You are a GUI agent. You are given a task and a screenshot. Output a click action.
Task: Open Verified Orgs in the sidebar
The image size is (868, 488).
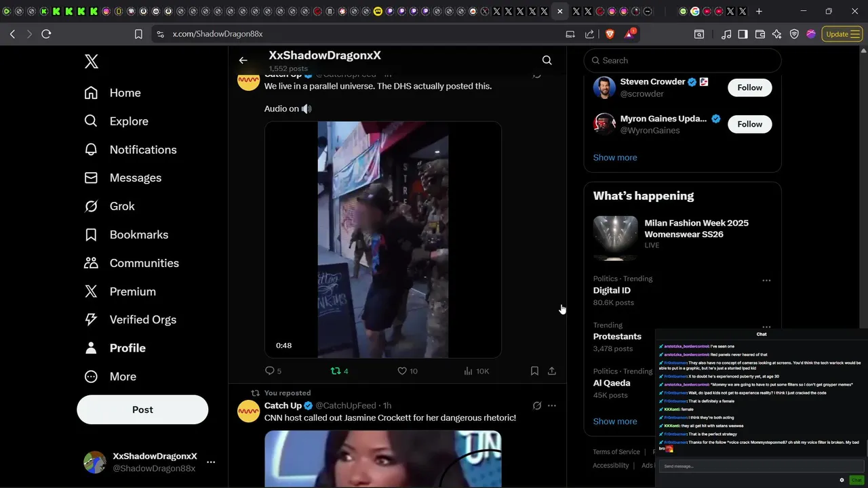tap(130, 319)
